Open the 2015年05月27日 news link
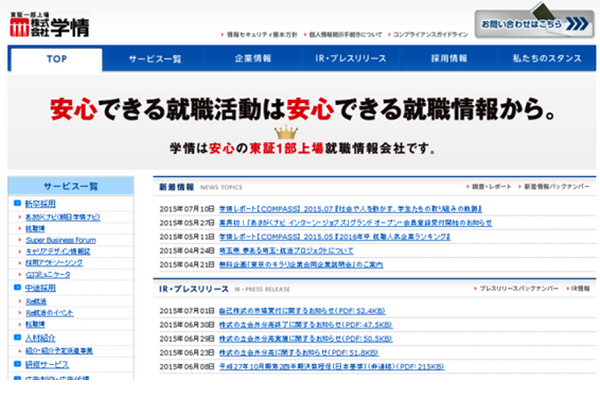The width and height of the screenshot is (600, 398). [x=355, y=223]
